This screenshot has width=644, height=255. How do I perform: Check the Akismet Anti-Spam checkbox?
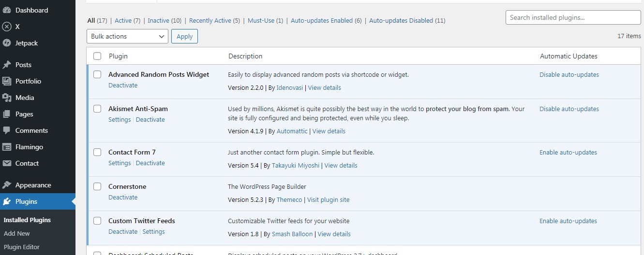(97, 109)
